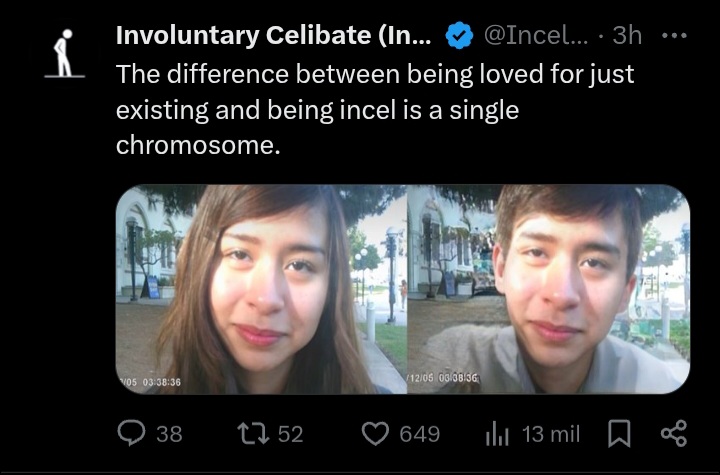Click the @Incel... username handle
This screenshot has height=475, width=720.
point(539,37)
